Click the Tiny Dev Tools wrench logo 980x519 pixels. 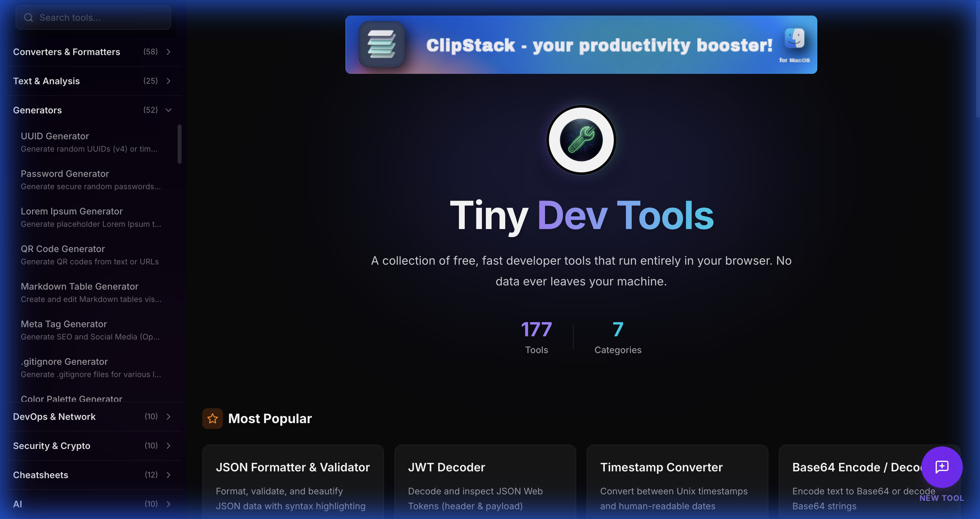pyautogui.click(x=581, y=140)
